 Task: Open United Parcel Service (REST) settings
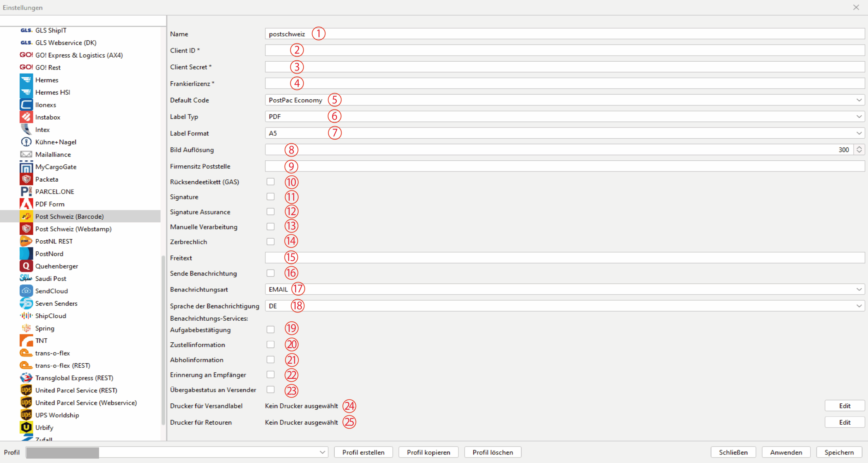pos(76,390)
